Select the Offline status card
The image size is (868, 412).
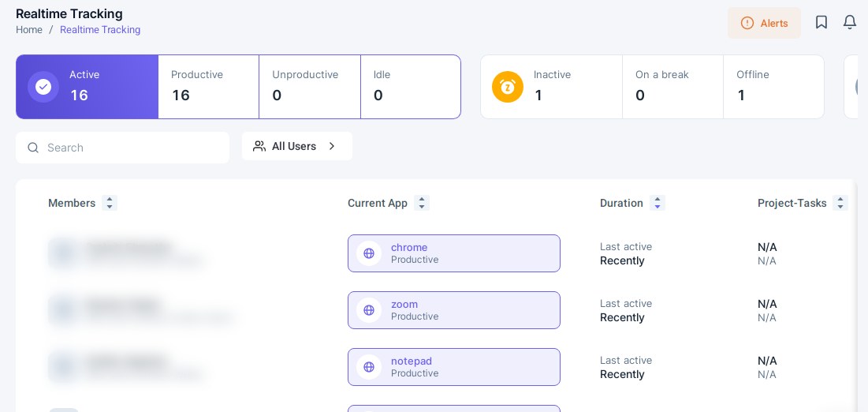[x=773, y=87]
